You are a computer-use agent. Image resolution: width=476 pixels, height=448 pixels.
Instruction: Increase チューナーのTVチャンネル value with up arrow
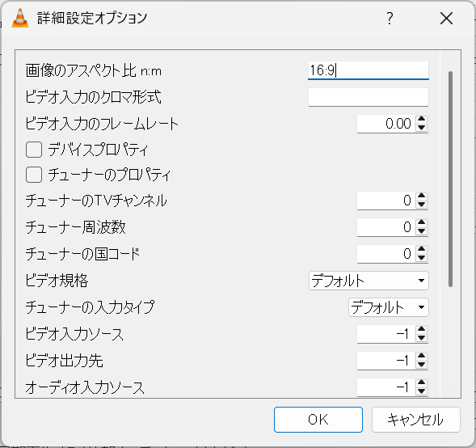(x=421, y=197)
